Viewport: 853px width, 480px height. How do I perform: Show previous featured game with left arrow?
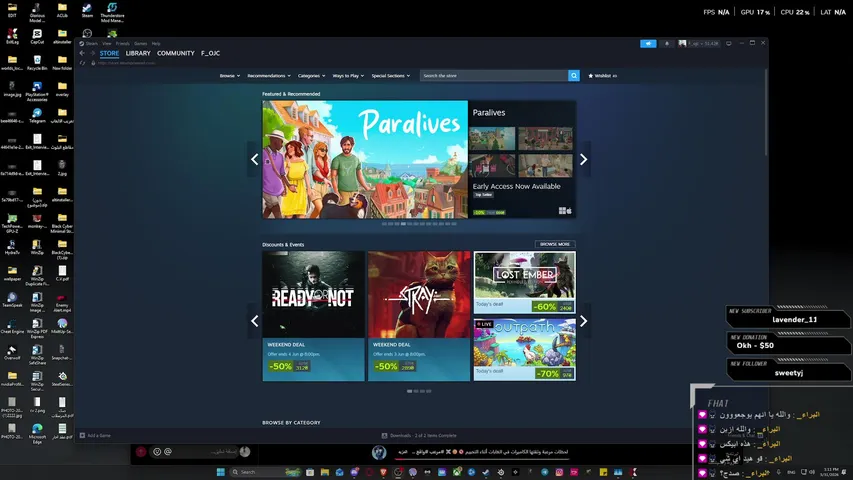point(255,159)
